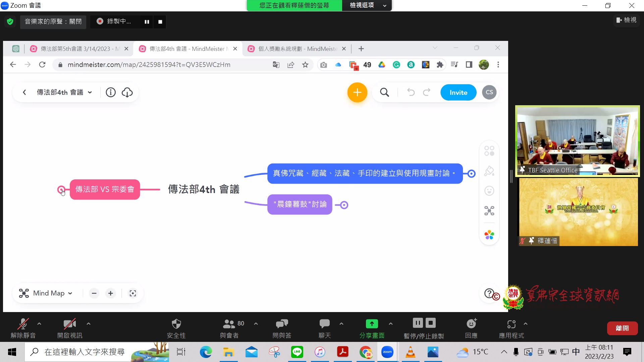The image size is (644, 362).
Task: Open Zoom app in Windows taskbar
Action: [x=387, y=352]
